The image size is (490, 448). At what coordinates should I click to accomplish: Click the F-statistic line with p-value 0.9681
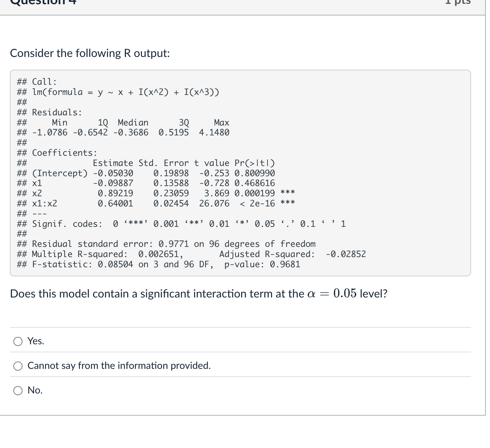tap(159, 264)
